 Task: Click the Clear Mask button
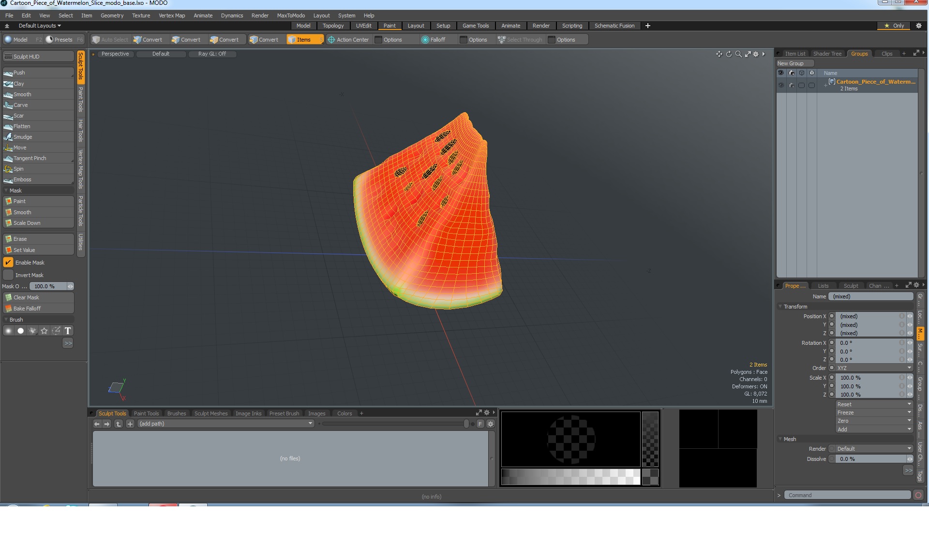pyautogui.click(x=36, y=297)
